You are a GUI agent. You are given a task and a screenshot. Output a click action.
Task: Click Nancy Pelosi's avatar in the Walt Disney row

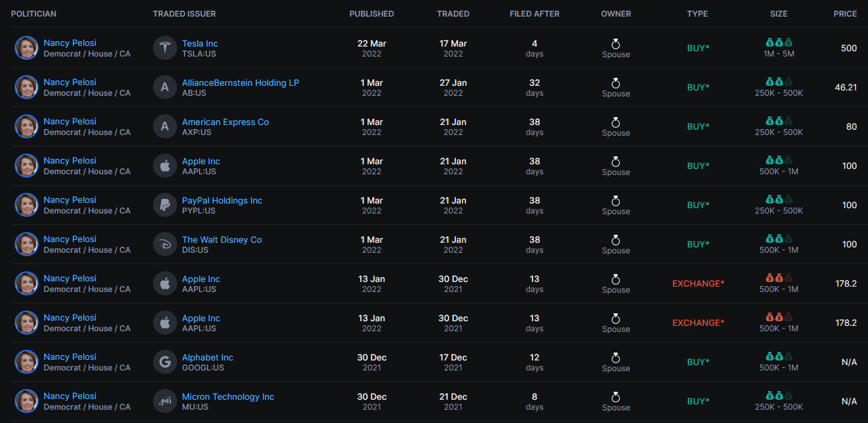[x=27, y=244]
